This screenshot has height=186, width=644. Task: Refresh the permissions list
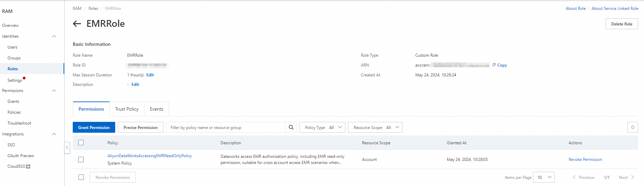point(632,127)
